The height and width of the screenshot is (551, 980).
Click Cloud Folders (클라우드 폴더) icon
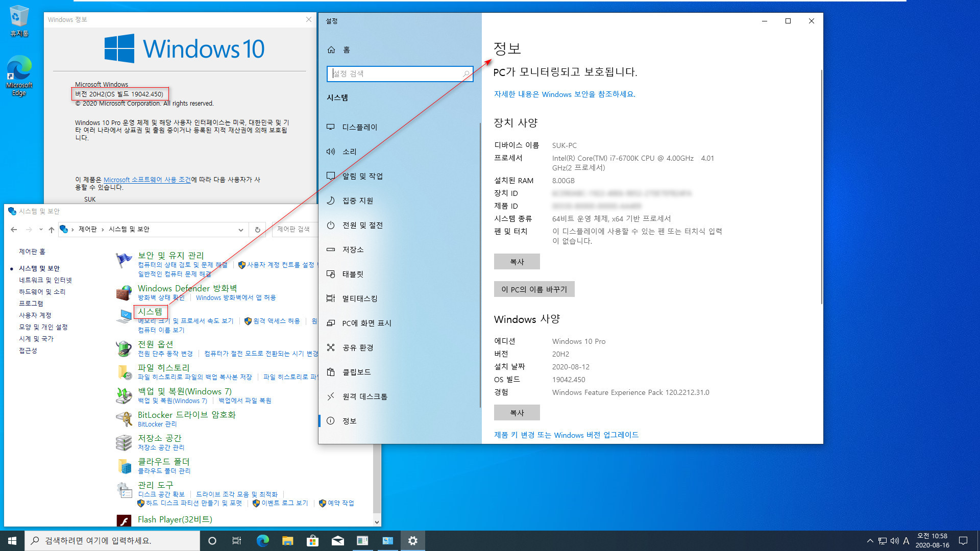point(124,466)
